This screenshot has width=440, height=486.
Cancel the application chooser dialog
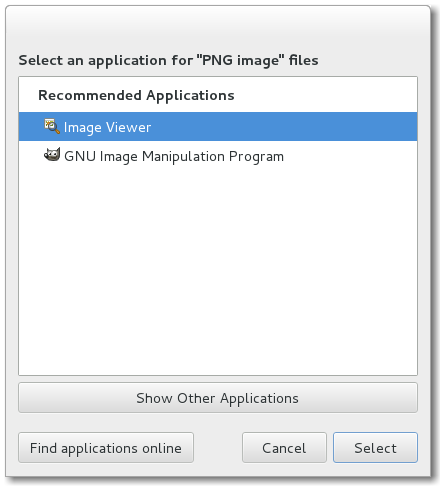(284, 448)
